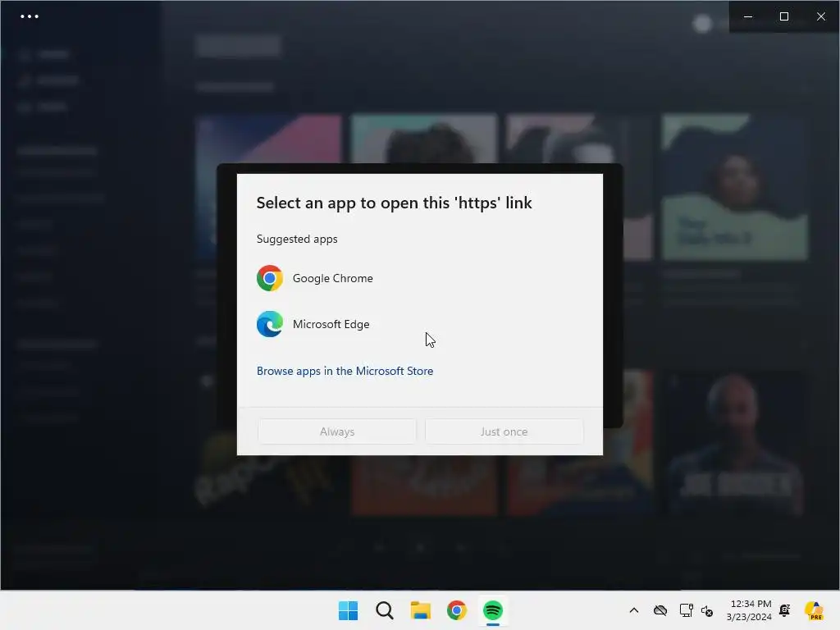The height and width of the screenshot is (630, 840).
Task: Open taskbar Search
Action: click(385, 610)
